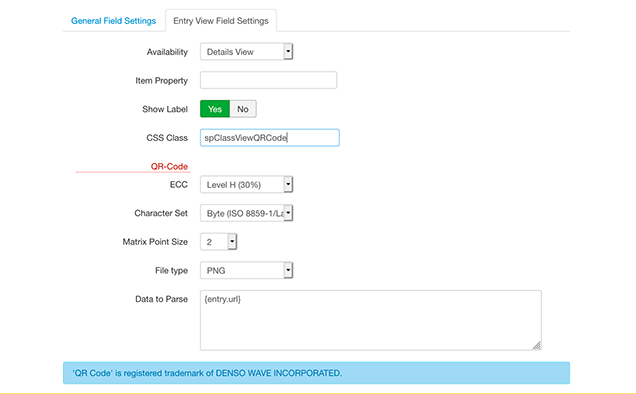Set Show Label to Yes
636x394 pixels.
point(215,109)
